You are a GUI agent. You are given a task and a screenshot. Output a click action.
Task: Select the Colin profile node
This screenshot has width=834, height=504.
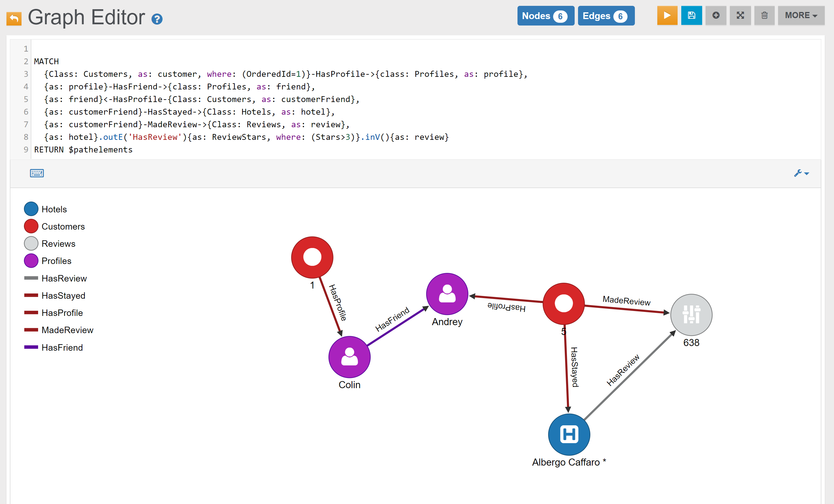tap(349, 357)
